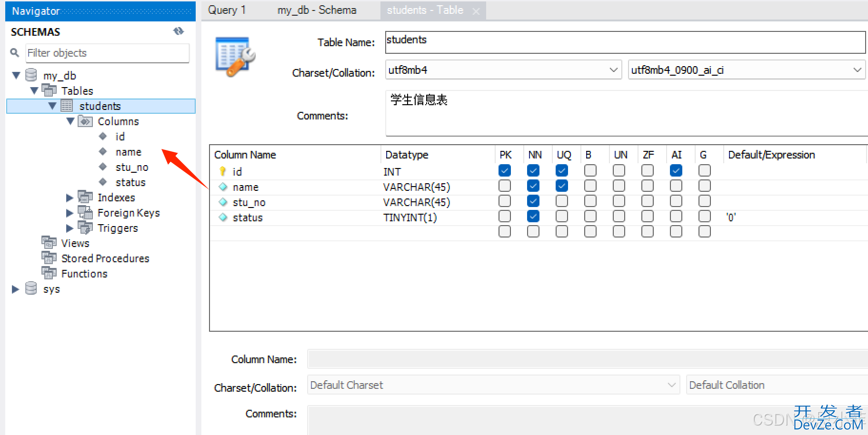Click the students table icon in tree

pos(67,106)
